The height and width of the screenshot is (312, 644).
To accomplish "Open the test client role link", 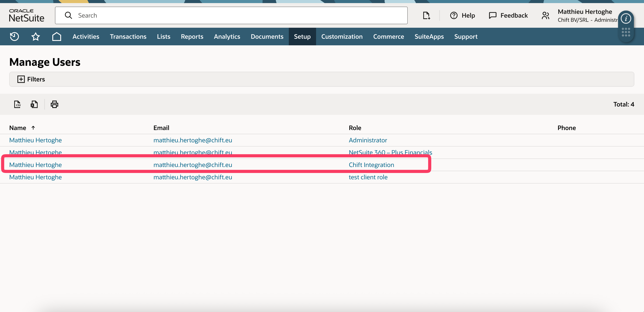I will pyautogui.click(x=368, y=177).
